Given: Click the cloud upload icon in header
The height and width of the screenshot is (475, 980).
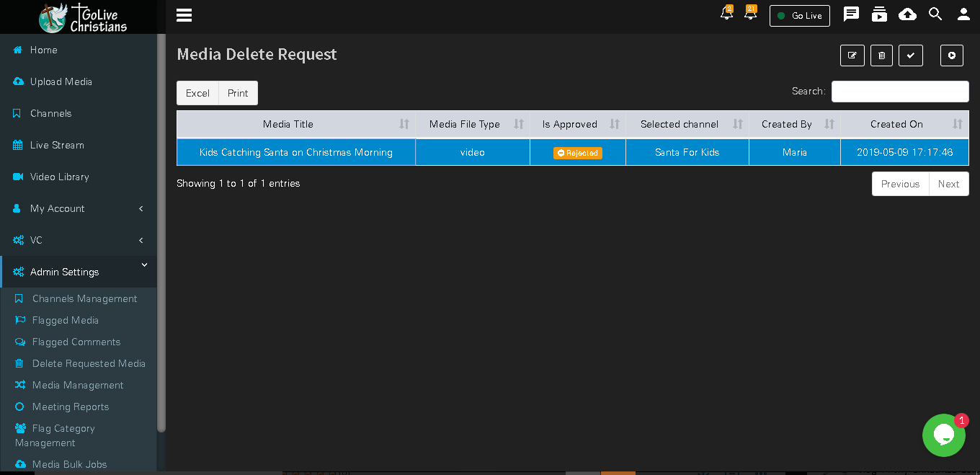Looking at the screenshot, I should tap(907, 14).
